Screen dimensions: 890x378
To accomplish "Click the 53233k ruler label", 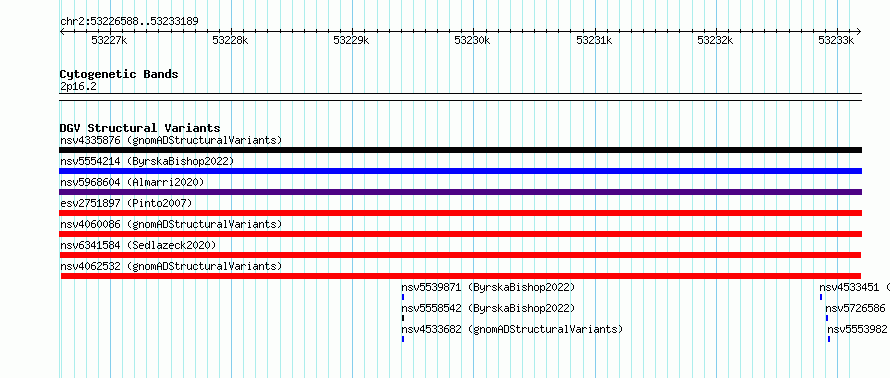I will click(x=837, y=40).
